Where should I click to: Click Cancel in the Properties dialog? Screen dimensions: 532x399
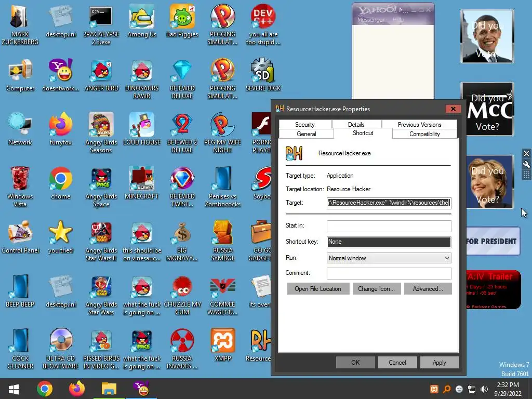tap(397, 362)
